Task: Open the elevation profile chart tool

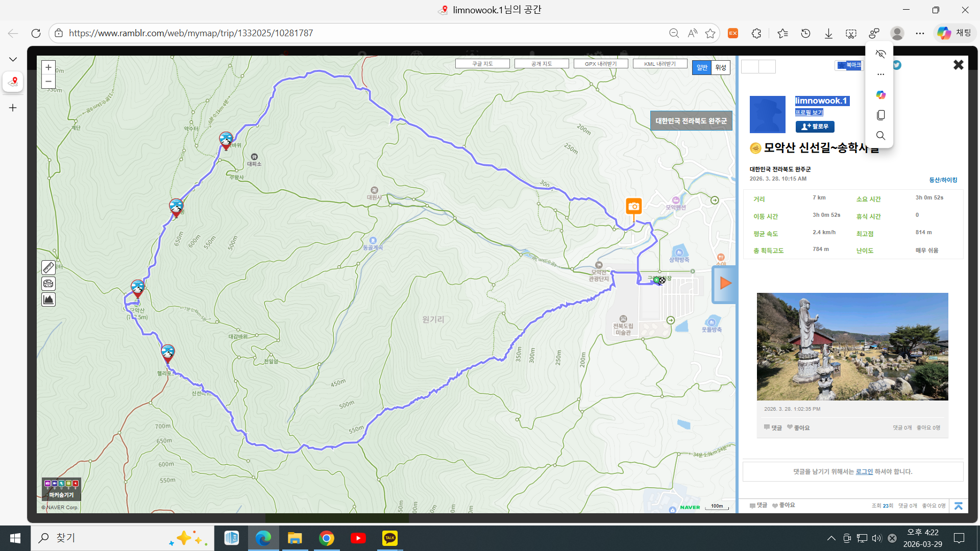Action: tap(48, 299)
